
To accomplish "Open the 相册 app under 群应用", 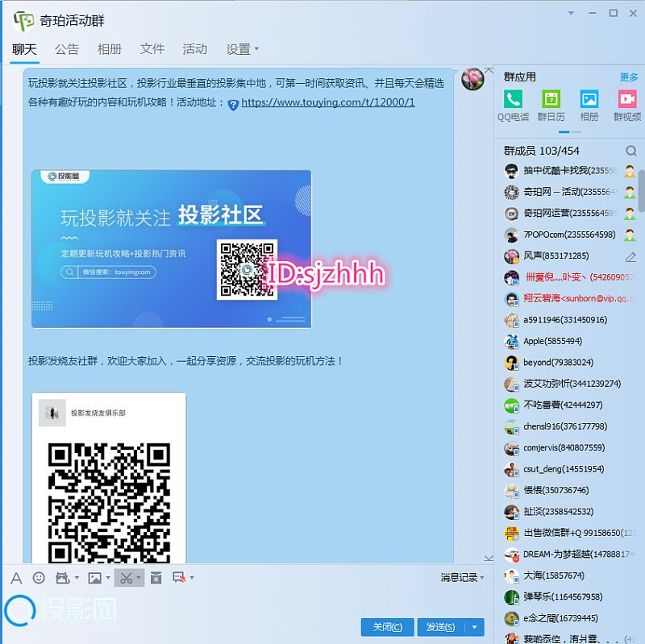I will click(589, 106).
